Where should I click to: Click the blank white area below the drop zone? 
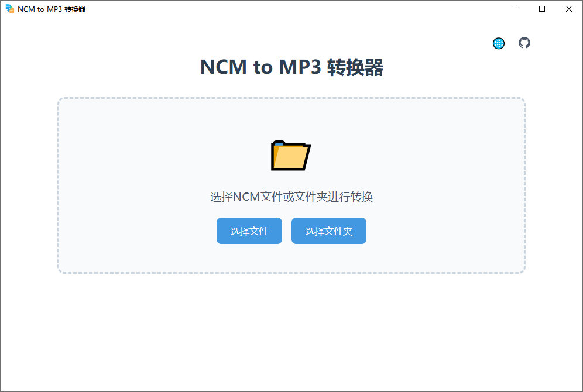[291, 331]
